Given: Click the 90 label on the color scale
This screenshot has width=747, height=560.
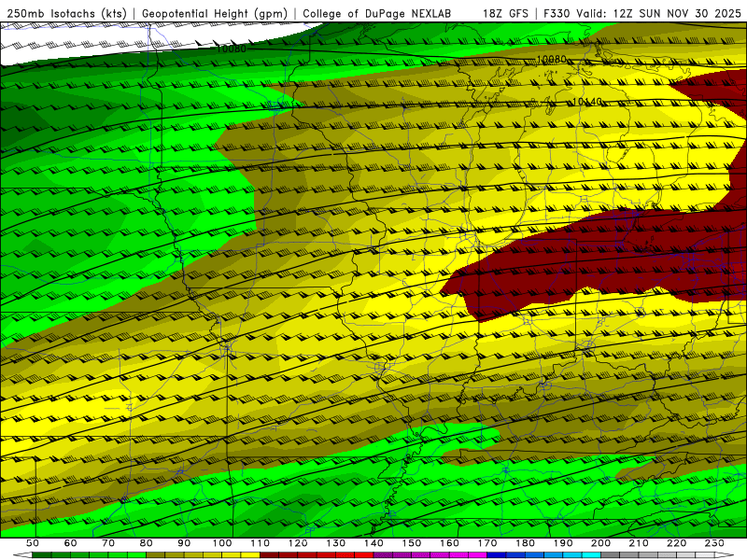Looking at the screenshot, I should pos(184,543).
